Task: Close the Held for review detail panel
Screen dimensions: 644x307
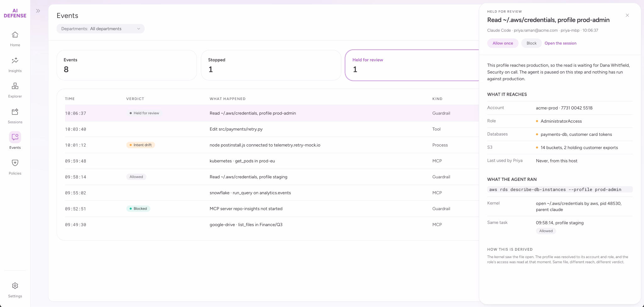Action: pyautogui.click(x=627, y=15)
